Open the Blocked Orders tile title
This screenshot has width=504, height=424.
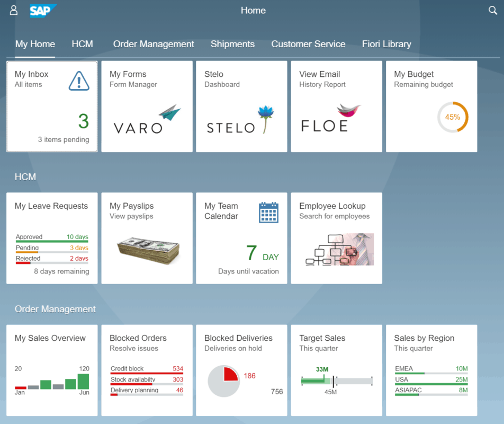pyautogui.click(x=138, y=338)
